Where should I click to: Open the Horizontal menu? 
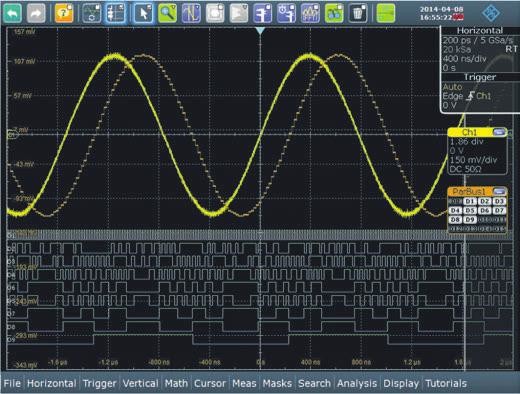(52, 383)
